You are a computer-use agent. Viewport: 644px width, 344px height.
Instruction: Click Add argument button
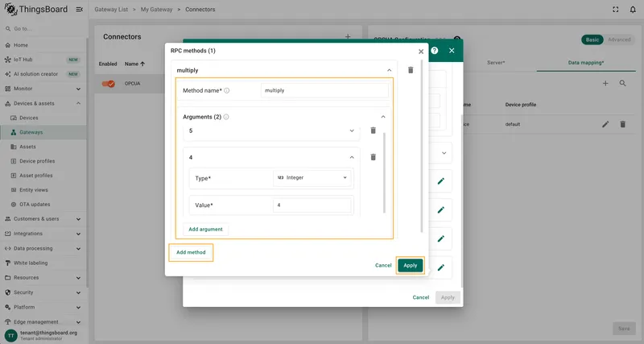(205, 230)
